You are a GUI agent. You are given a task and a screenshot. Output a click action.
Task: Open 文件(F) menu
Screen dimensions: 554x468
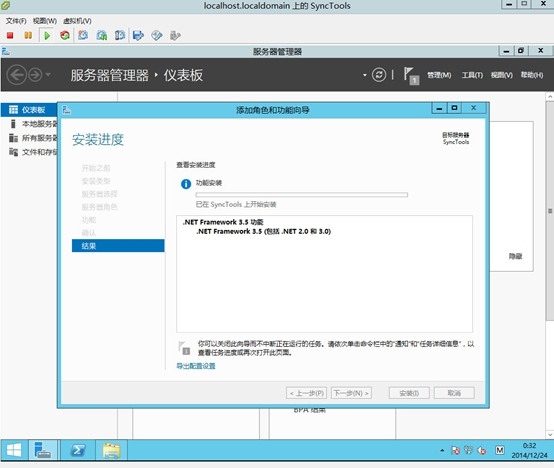click(16, 21)
